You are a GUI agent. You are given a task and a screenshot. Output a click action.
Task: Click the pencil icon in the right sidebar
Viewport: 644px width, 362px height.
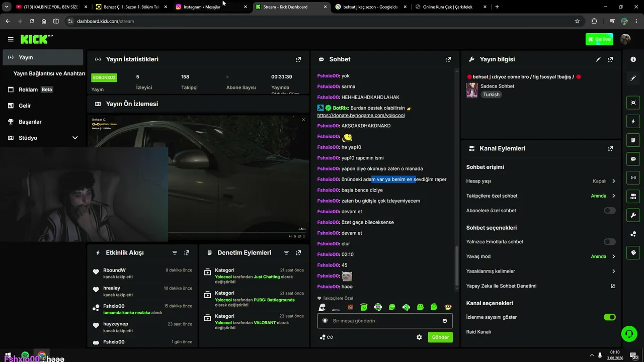pyautogui.click(x=633, y=78)
